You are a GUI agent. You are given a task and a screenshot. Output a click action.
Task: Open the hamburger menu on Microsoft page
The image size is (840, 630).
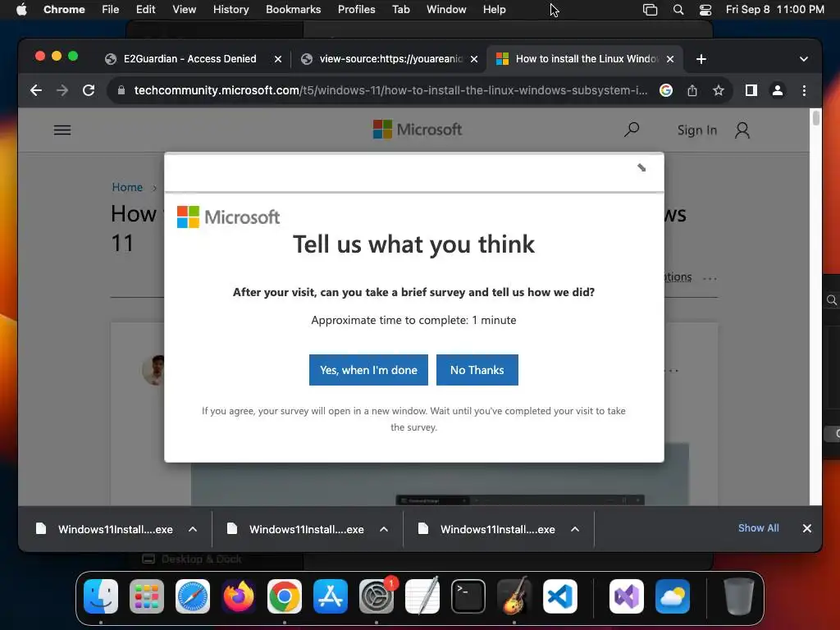pyautogui.click(x=62, y=130)
